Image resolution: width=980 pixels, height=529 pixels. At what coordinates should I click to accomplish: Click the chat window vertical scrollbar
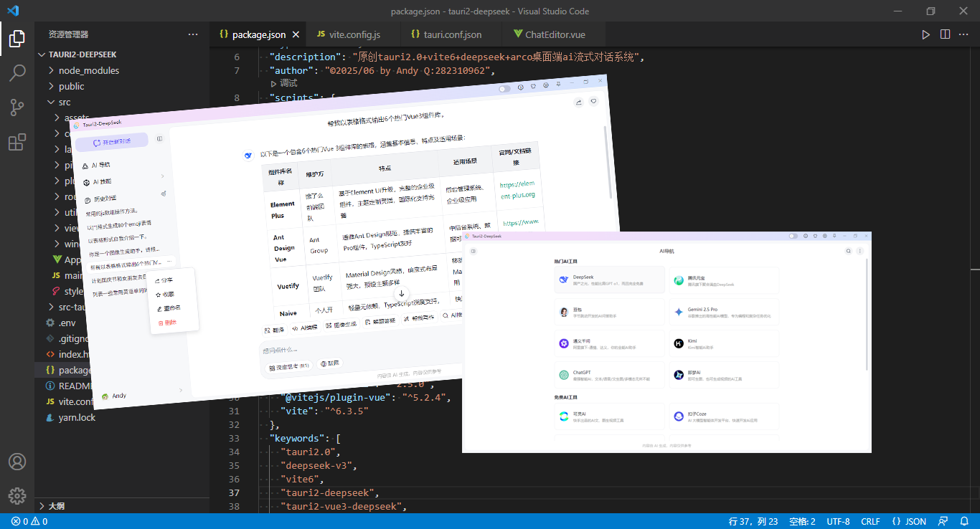point(608,163)
